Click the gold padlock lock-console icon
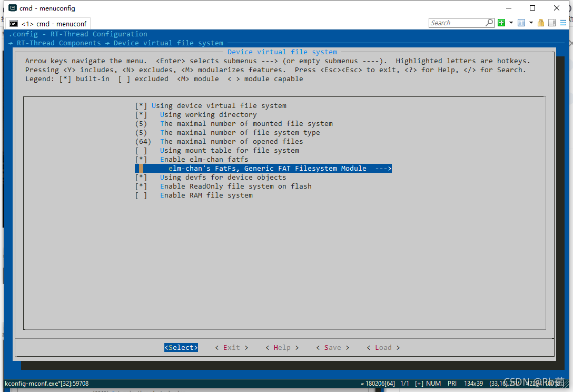Image resolution: width=573 pixels, height=392 pixels. tap(541, 23)
